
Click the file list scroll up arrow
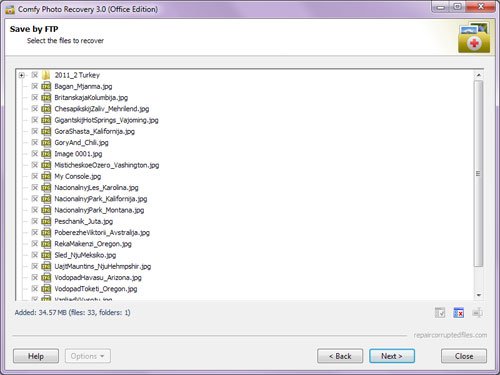point(479,75)
